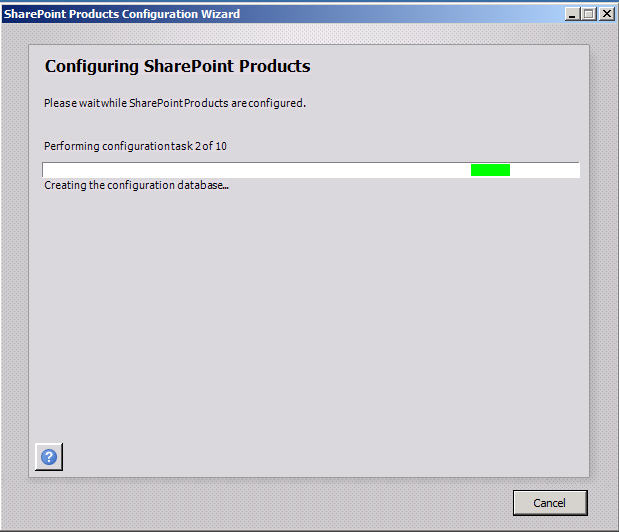Minimize the Configuration Wizard window

click(x=572, y=14)
